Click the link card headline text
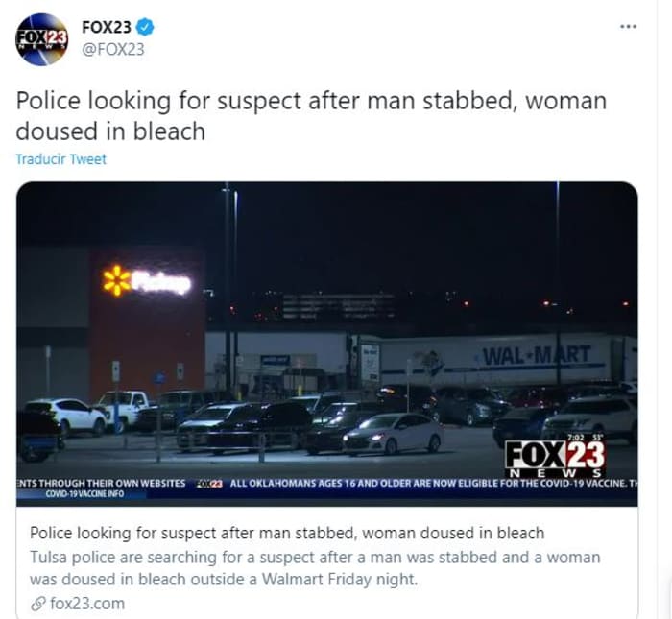Viewport: 672px width, 619px height. coord(287,534)
